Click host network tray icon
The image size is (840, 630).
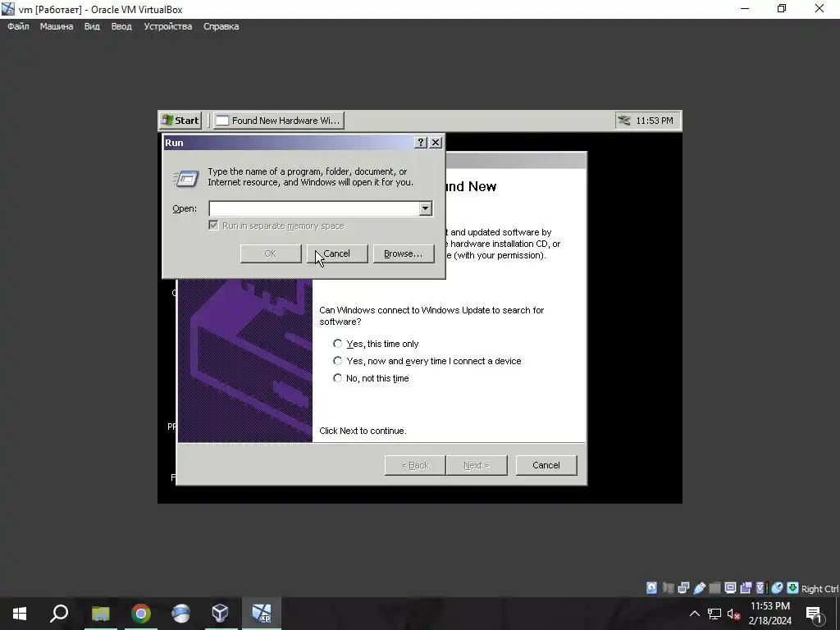coord(714,614)
